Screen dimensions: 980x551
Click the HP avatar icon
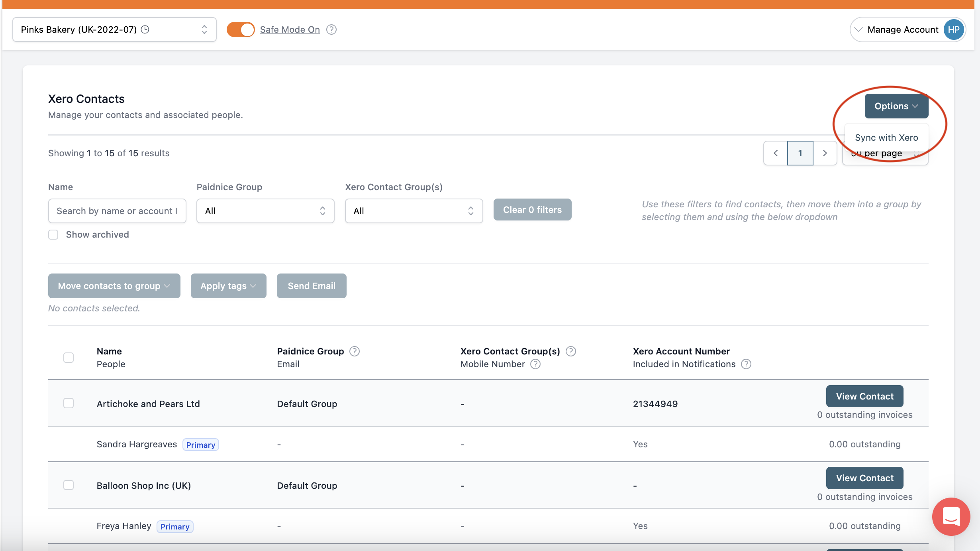pos(954,29)
